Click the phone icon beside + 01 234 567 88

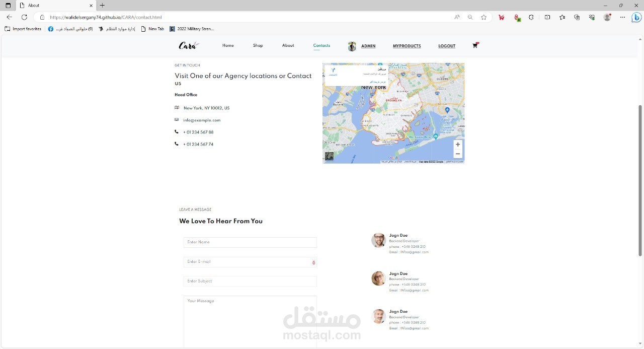[x=177, y=132]
